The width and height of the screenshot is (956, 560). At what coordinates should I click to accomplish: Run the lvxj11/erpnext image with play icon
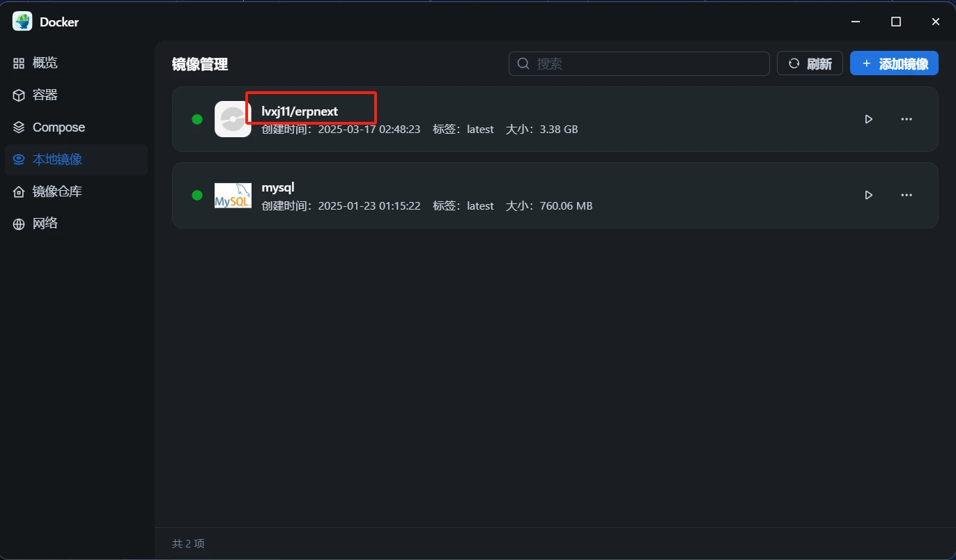[x=869, y=119]
